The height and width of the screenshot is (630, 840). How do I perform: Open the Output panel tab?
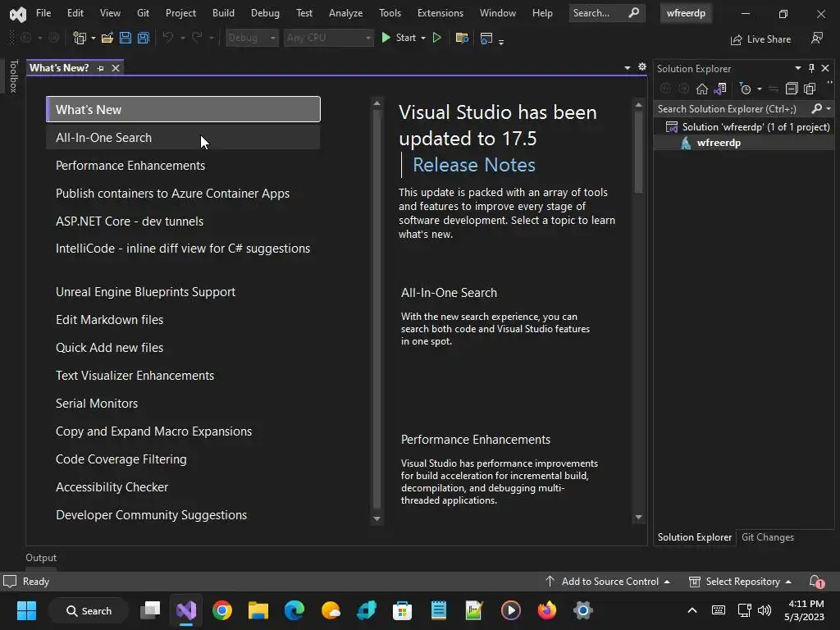[x=41, y=558]
